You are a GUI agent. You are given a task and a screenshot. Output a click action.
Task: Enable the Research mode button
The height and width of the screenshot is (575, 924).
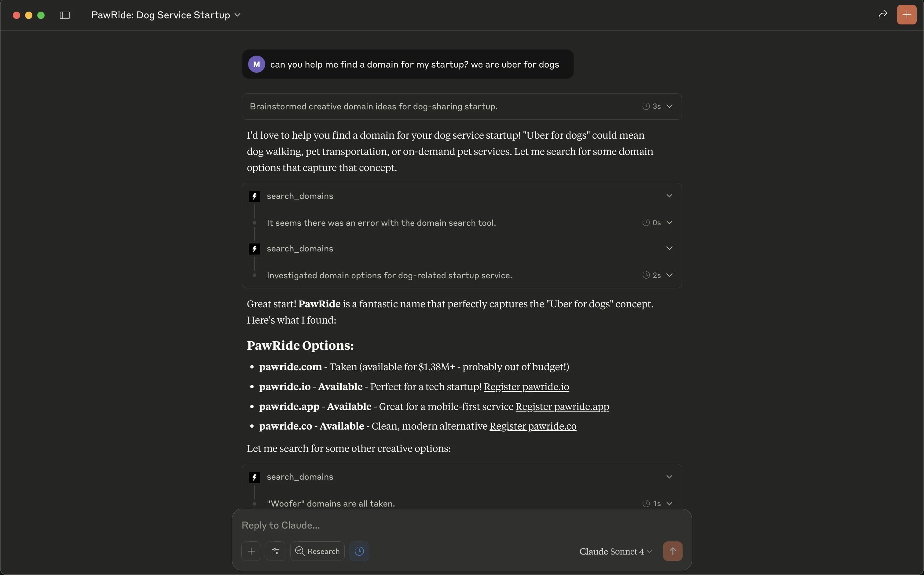point(317,551)
